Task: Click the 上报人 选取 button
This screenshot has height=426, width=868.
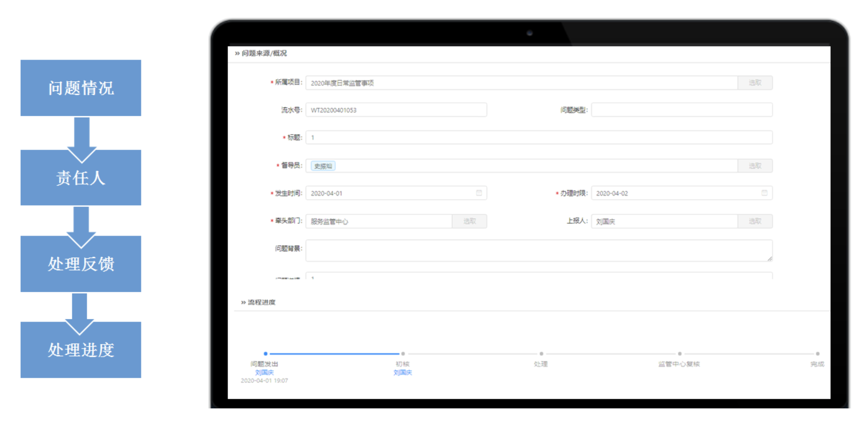Action: coord(755,221)
